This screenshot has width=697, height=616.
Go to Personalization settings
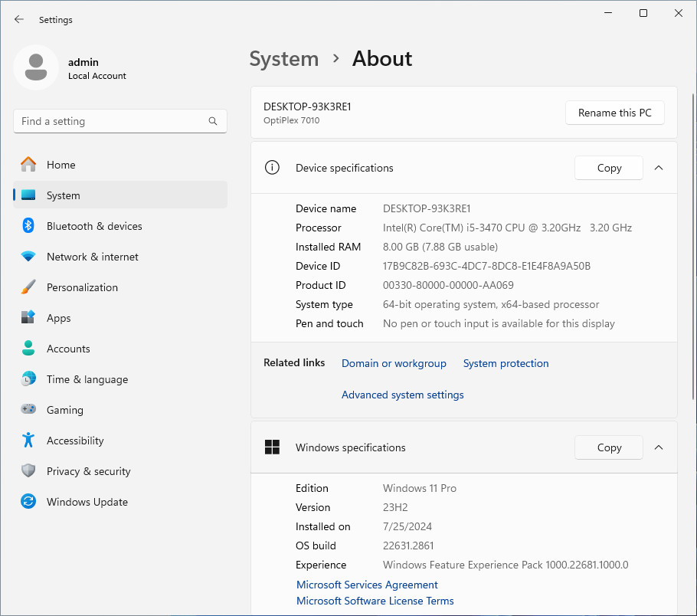120,287
